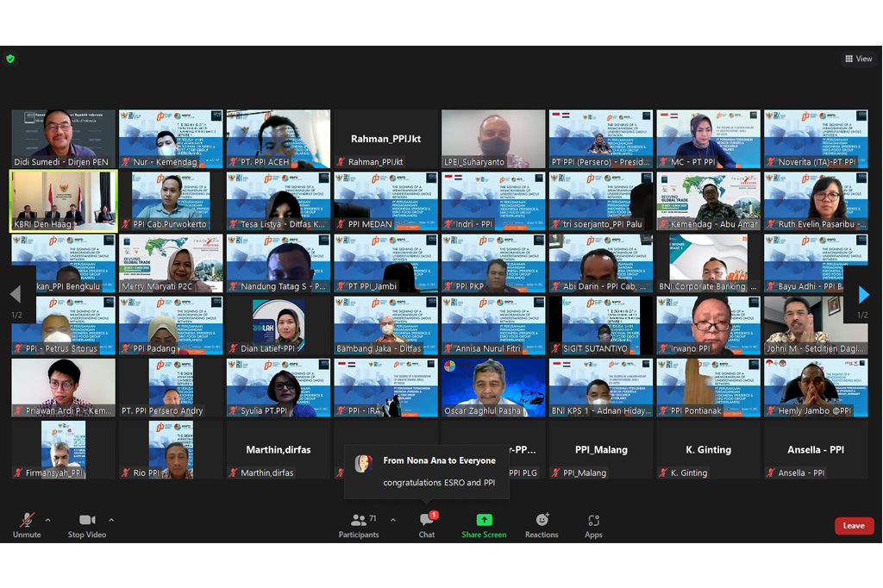Image resolution: width=883 pixels, height=588 pixels.
Task: Select the BNI KPS 1 - Adnan Hiday video tile
Action: (601, 388)
